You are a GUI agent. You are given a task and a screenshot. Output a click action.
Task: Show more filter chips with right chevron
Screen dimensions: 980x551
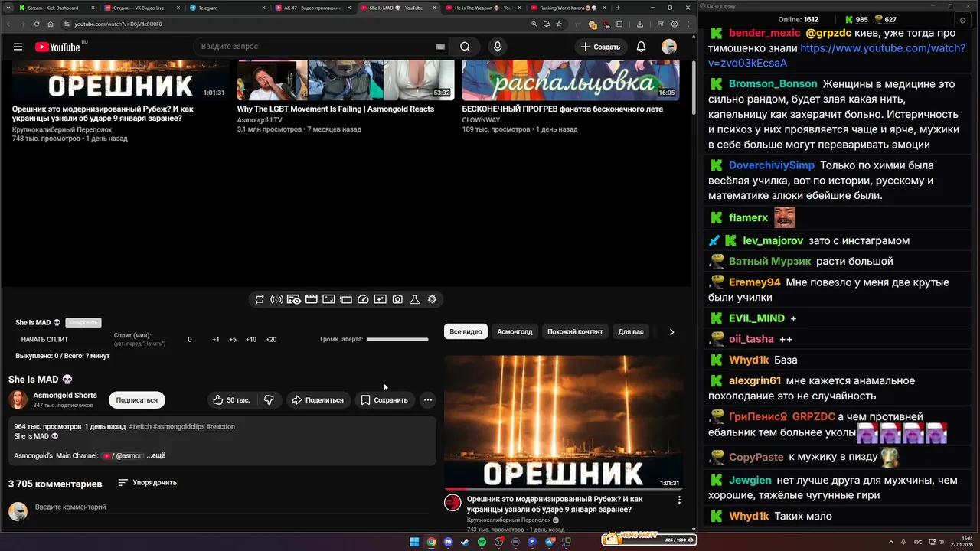pos(671,332)
